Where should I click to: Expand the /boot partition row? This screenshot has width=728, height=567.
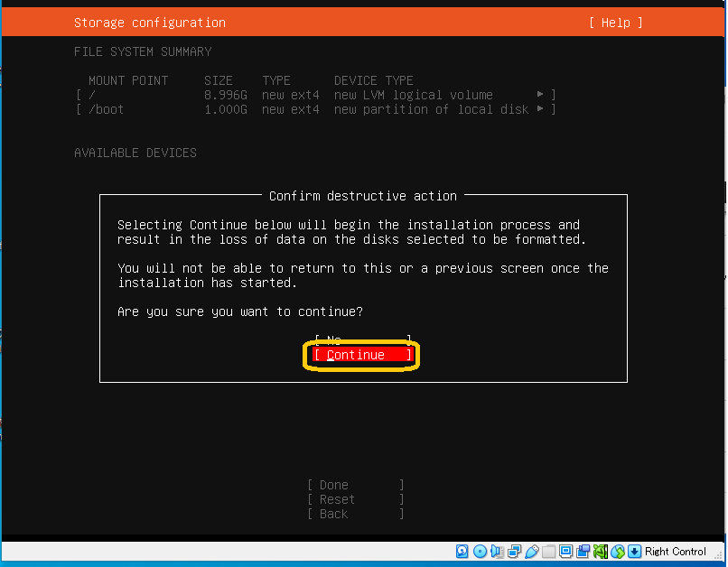315,109
